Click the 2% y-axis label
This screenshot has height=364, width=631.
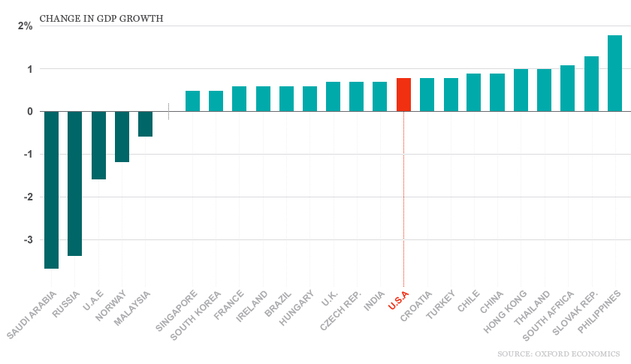coord(26,26)
